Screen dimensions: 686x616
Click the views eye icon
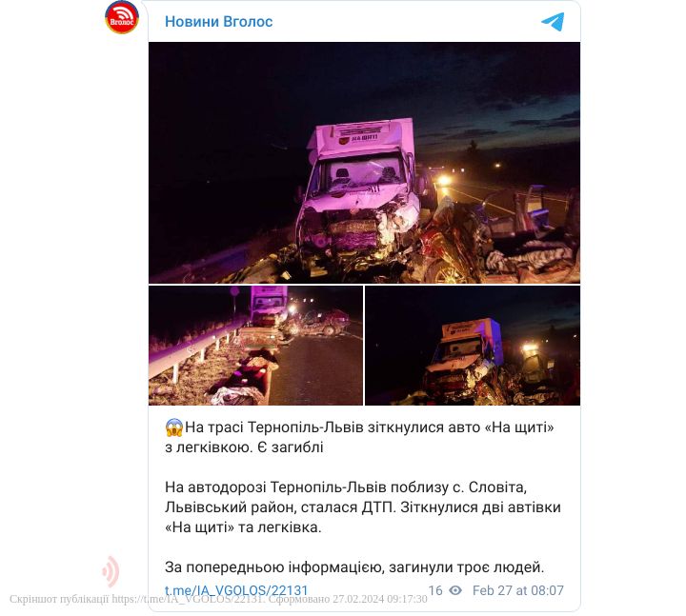[455, 590]
